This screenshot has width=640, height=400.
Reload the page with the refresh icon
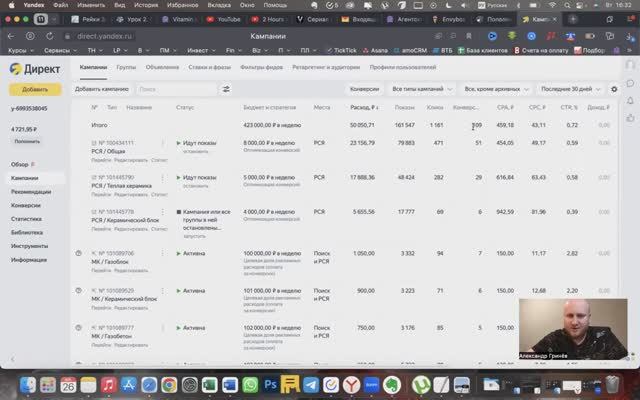49,36
